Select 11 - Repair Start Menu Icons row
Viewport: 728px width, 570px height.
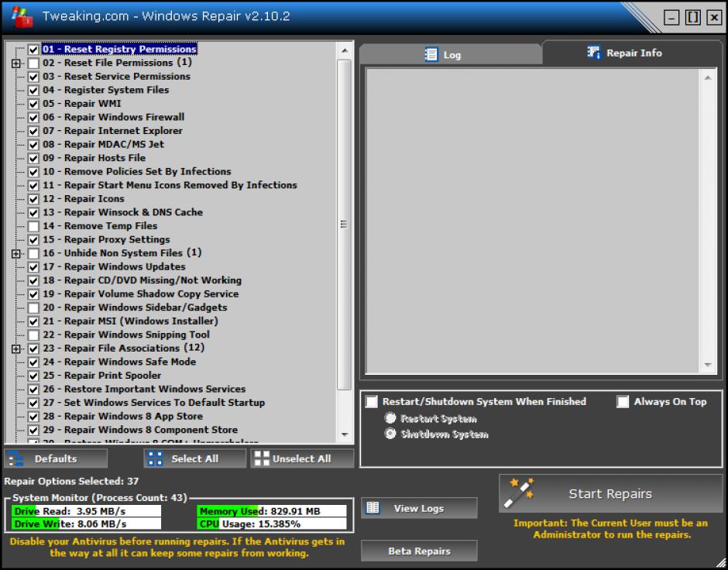pyautogui.click(x=170, y=185)
